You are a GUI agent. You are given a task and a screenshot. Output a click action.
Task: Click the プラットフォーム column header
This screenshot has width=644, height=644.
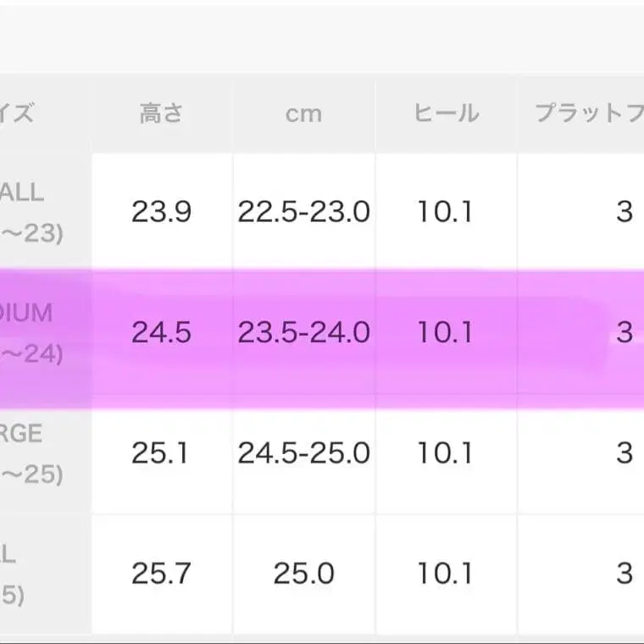[590, 114]
